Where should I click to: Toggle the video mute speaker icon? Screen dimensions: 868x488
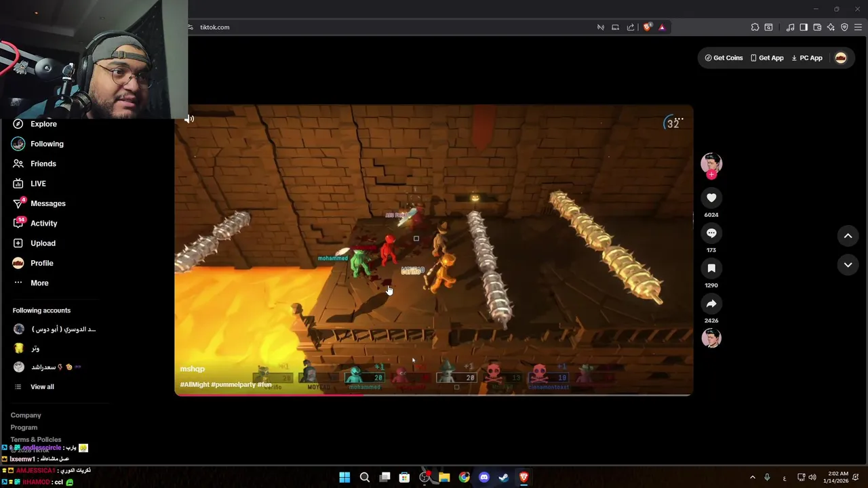coord(189,119)
